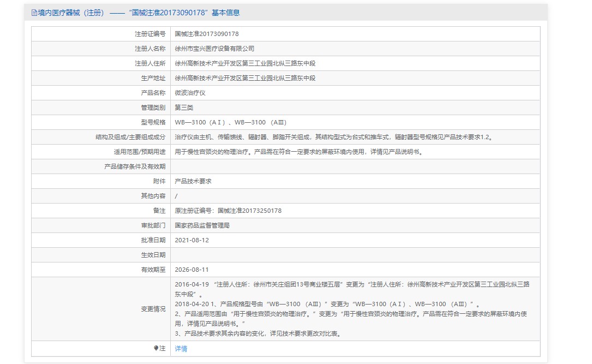Open the 详情 link in the note row
Viewport: 592px width, 364px height.
click(x=181, y=349)
